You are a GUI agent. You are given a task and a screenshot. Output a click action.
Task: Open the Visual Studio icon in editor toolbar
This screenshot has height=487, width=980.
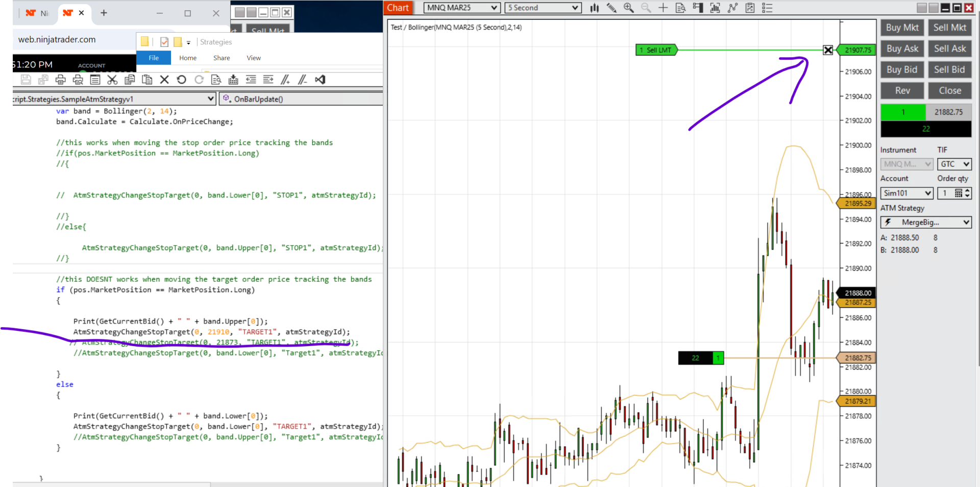point(320,80)
